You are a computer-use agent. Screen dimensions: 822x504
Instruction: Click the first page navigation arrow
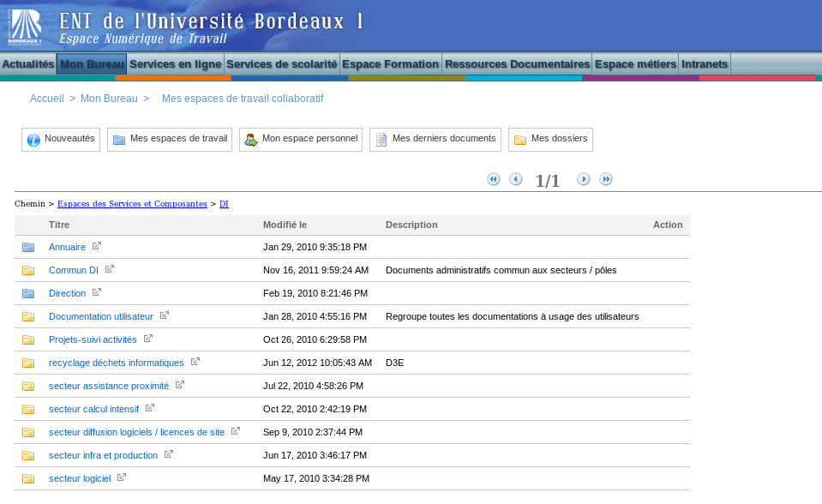[x=494, y=179]
